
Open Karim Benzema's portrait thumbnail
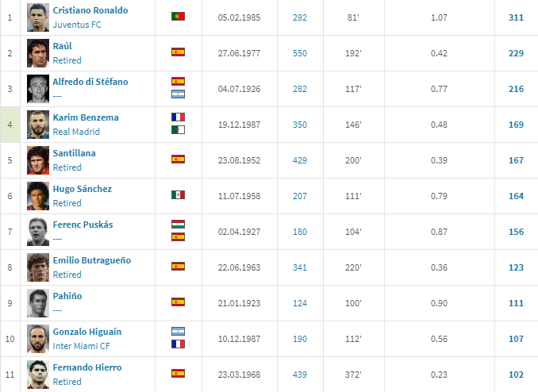click(x=37, y=125)
